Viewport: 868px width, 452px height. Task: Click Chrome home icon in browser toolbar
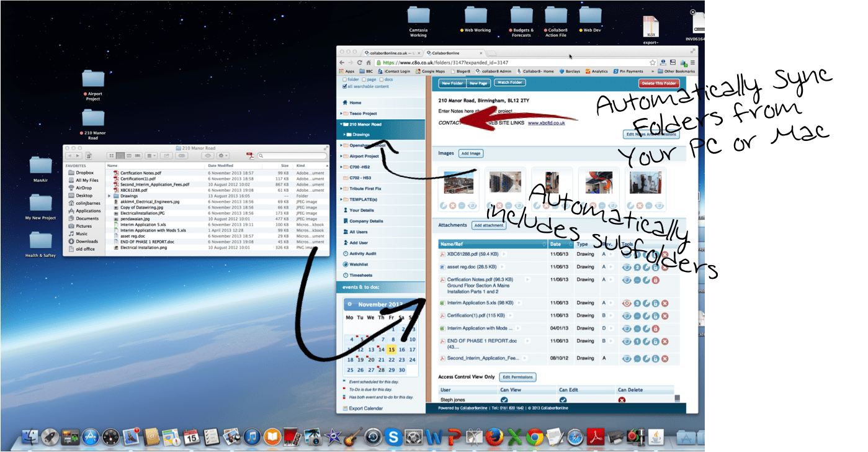(x=367, y=63)
